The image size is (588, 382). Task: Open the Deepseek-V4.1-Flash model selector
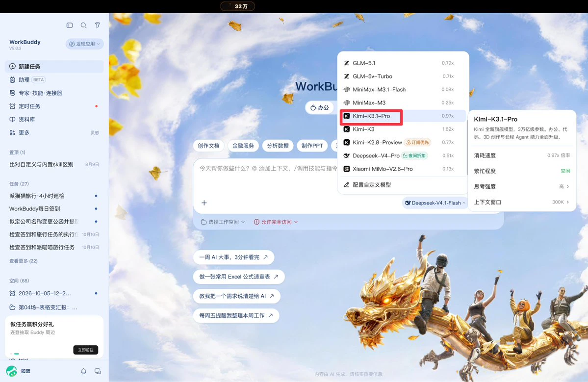pos(435,203)
